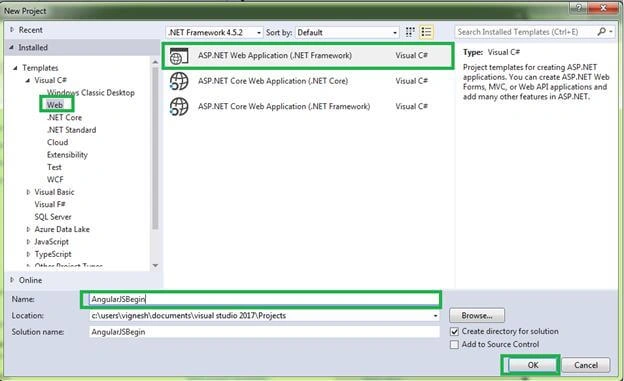This screenshot has height=381, width=624.
Task: Select Visual F# in the tree
Action: coord(50,204)
